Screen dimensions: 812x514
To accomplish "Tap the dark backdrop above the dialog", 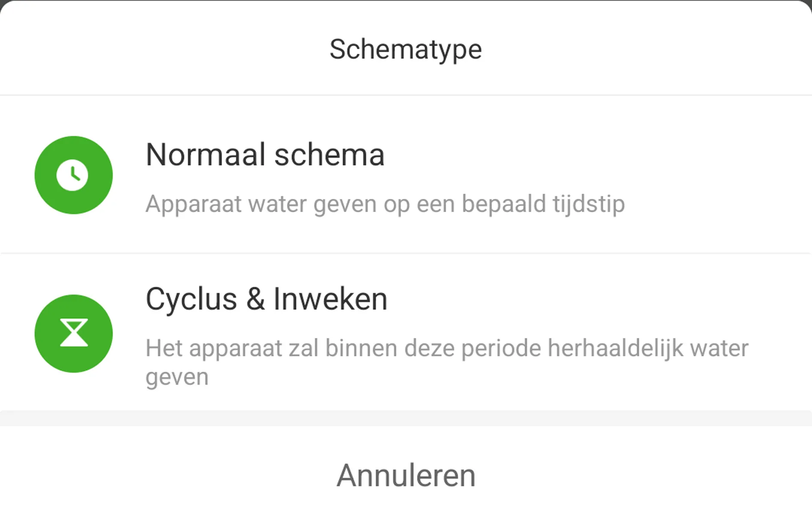I will [x=406, y=1].
